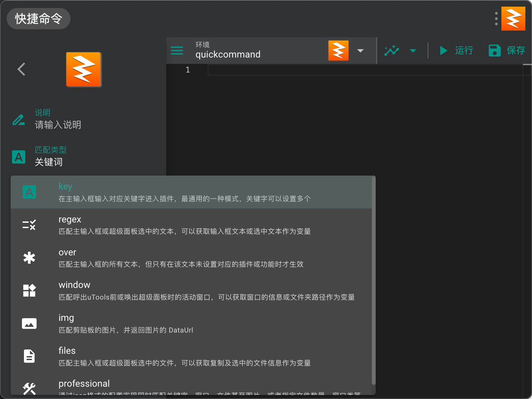Click the large quickcommand orange logo thumbnail

coord(83,69)
